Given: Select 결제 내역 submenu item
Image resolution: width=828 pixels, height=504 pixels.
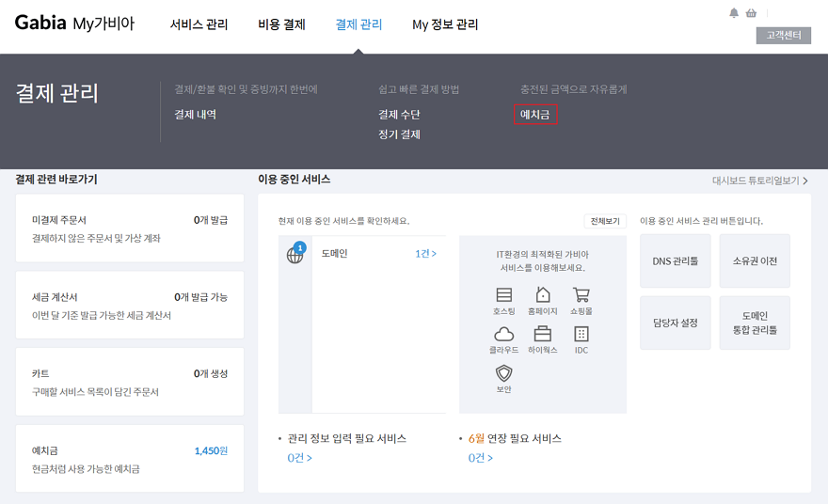Looking at the screenshot, I should [196, 115].
